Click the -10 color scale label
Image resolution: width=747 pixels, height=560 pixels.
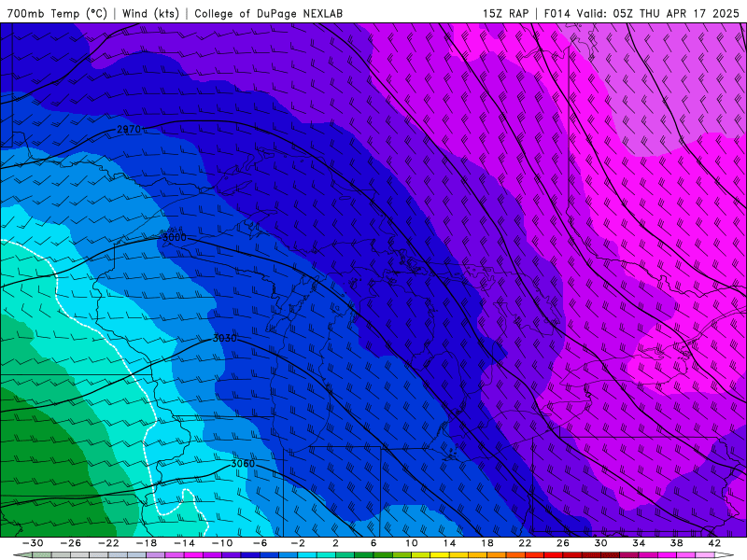[x=222, y=543]
